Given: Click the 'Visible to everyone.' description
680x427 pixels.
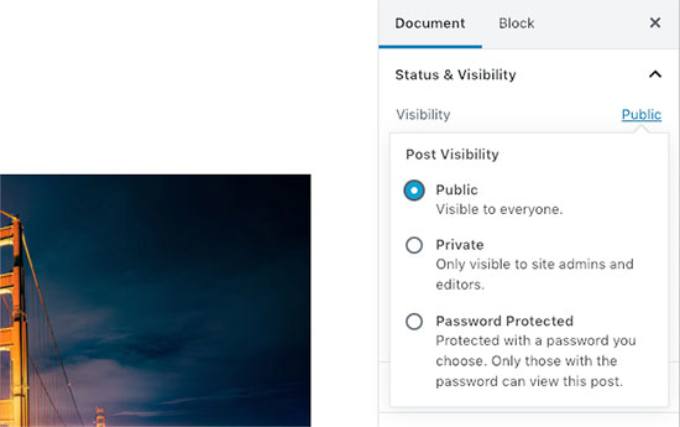Looking at the screenshot, I should [500, 210].
